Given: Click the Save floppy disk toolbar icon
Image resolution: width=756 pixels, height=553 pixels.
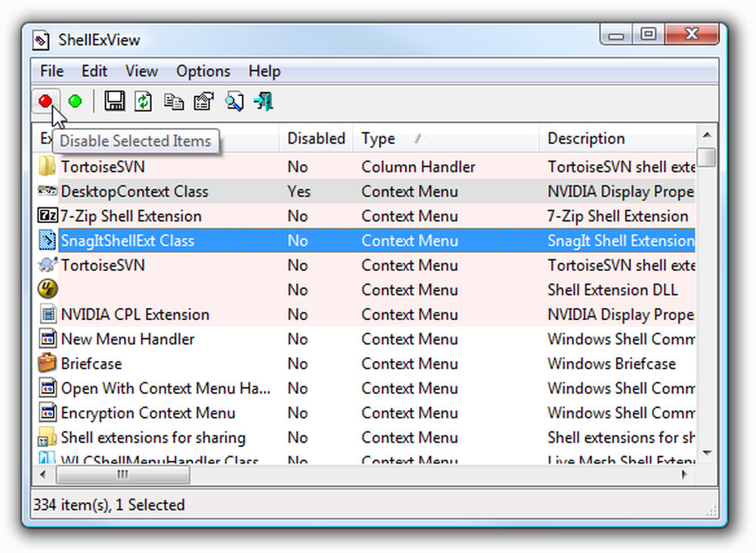Looking at the screenshot, I should pyautogui.click(x=114, y=101).
